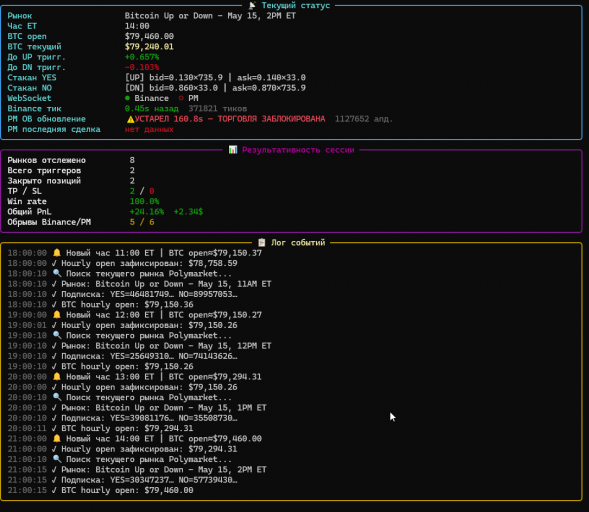
Task: Click the yellow BTC текущий price $79,240.01
Action: [x=149, y=47]
